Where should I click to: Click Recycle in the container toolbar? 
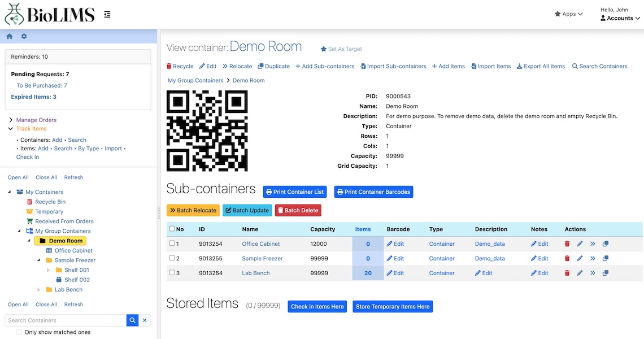[x=180, y=66]
